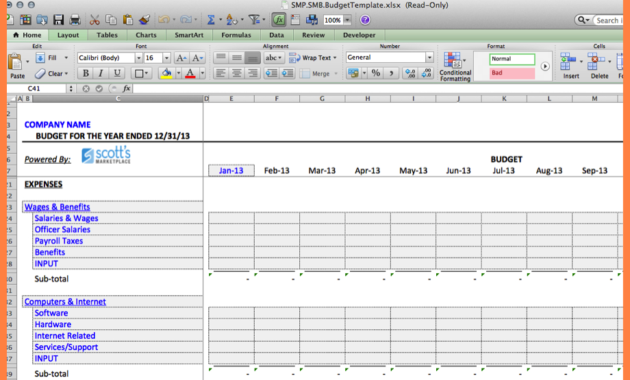Image resolution: width=630 pixels, height=380 pixels.
Task: Print the workbook using printer icon
Action: click(75, 20)
